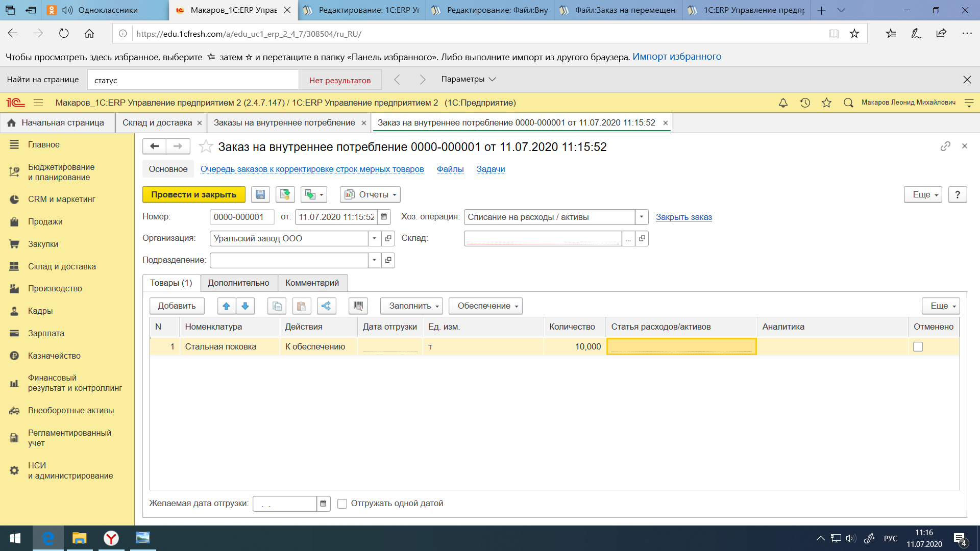Open the Файлы link
Screen dimensions: 980x551
[x=450, y=169]
